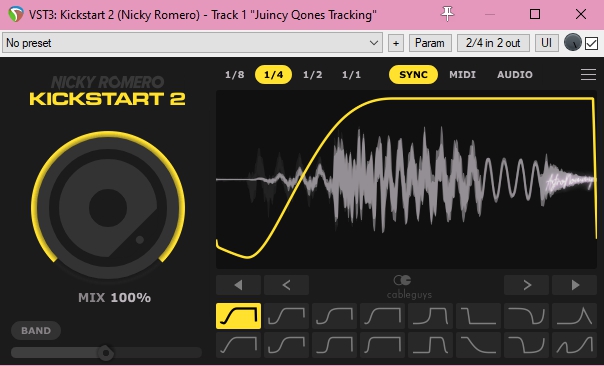Click the MIX 100% value label
Image resolution: width=604 pixels, height=366 pixels.
pos(114,298)
